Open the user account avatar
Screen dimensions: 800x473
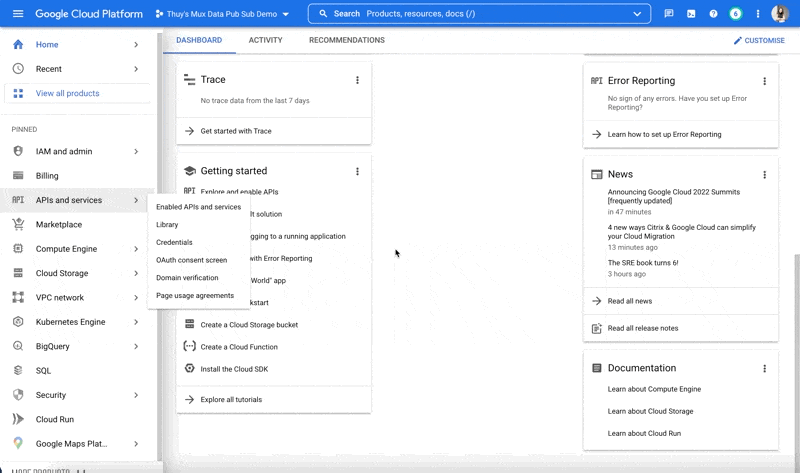(x=780, y=14)
